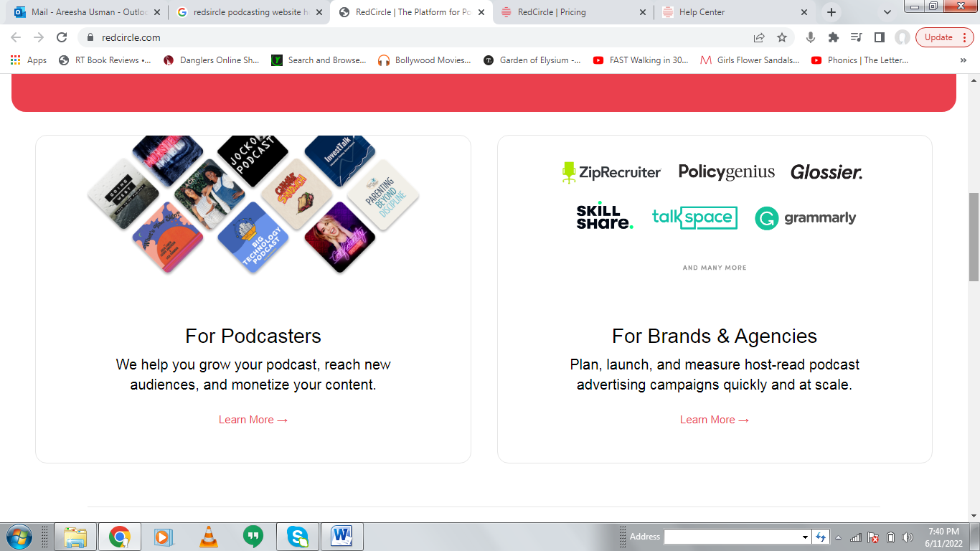Click the battery tray icon
This screenshot has height=551, width=980.
(890, 537)
